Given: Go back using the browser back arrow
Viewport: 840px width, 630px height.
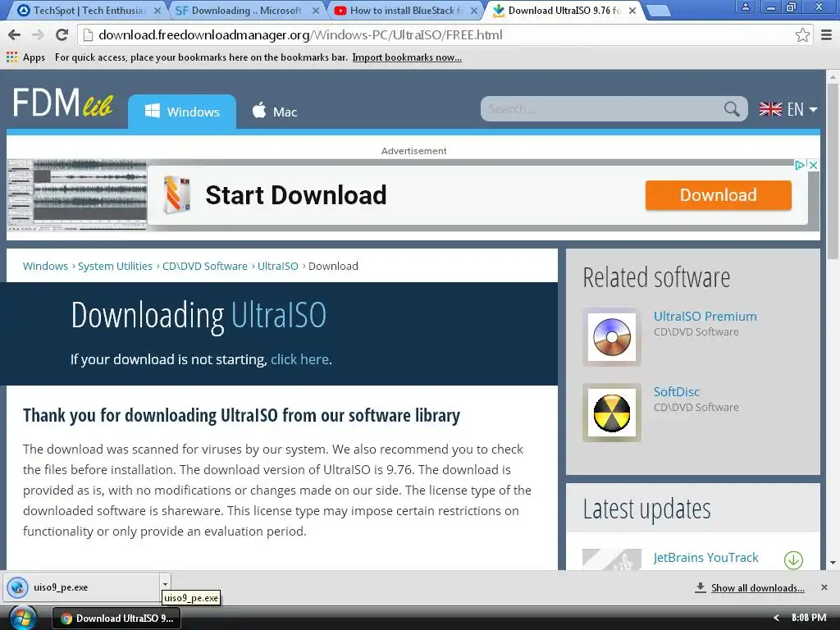Looking at the screenshot, I should tap(15, 34).
